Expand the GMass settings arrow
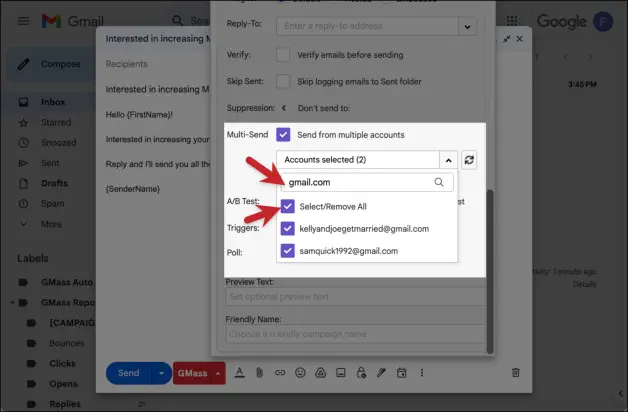The image size is (628, 412). [218, 373]
